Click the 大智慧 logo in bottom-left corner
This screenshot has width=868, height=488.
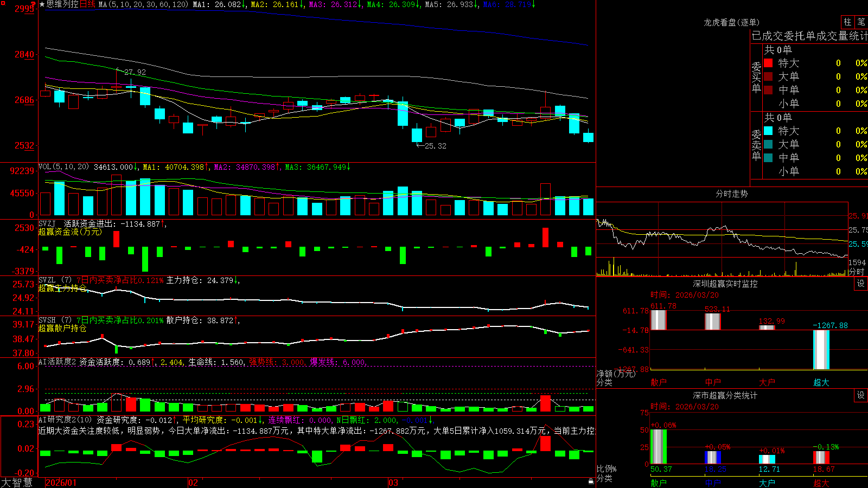[x=17, y=483]
